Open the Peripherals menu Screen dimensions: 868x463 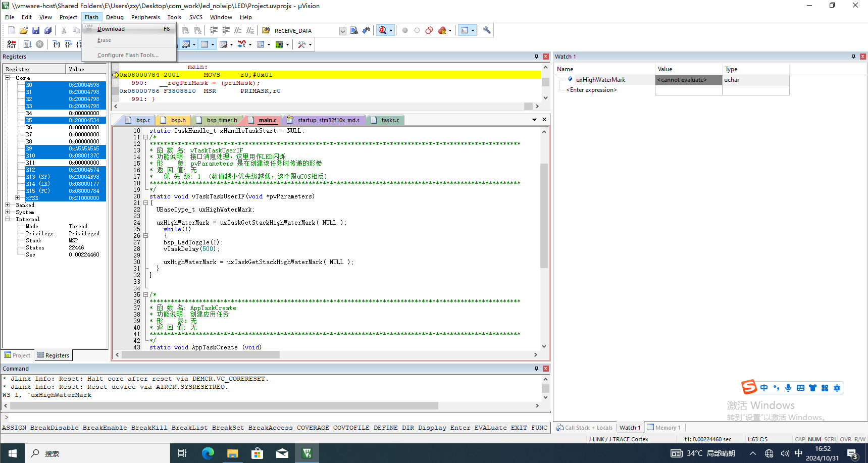[145, 17]
